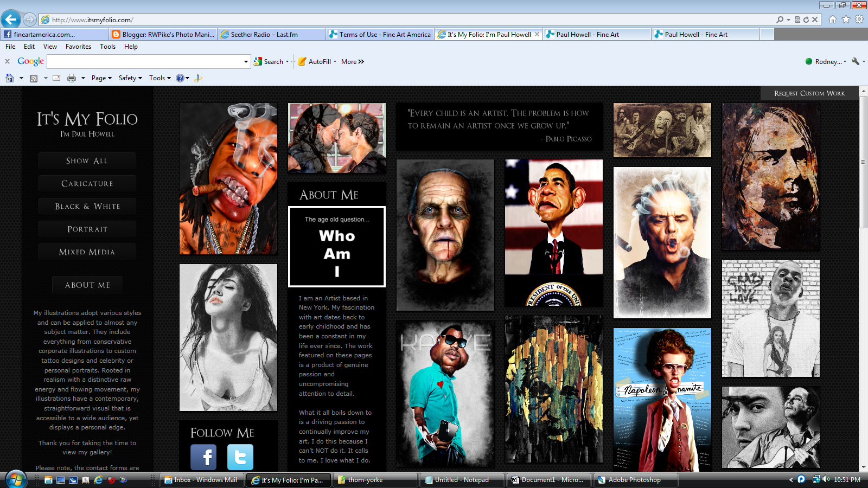Screen dimensions: 868x488
Task: Open the command bar Tools dropdown
Action: (x=160, y=78)
